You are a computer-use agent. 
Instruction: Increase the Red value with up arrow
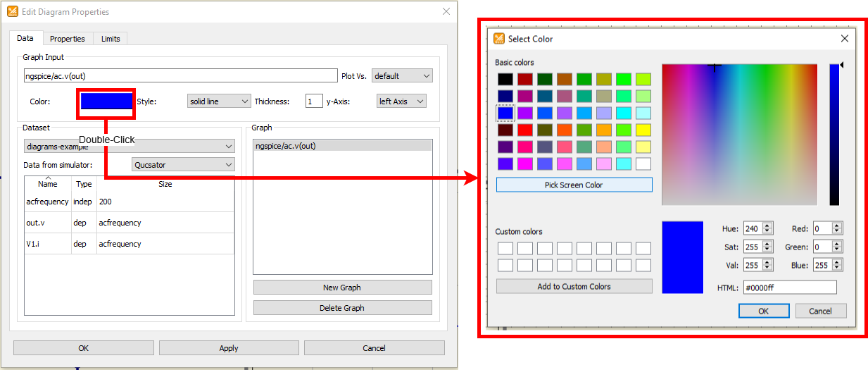(837, 226)
